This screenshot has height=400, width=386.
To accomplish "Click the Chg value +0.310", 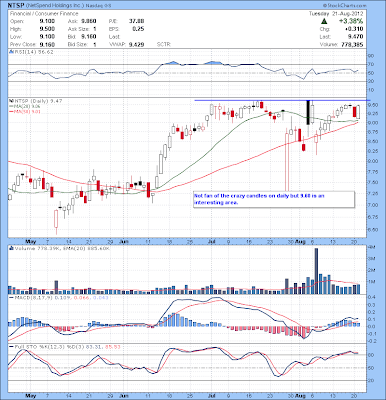I will tap(354, 29).
